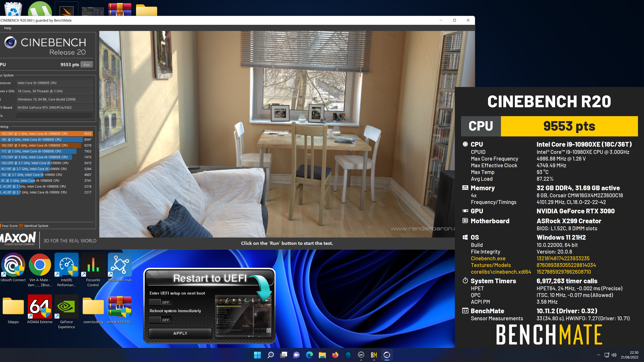Viewport: 644px width, 362px height.
Task: Click the Cinebench sphere logo
Action: pyautogui.click(x=11, y=42)
